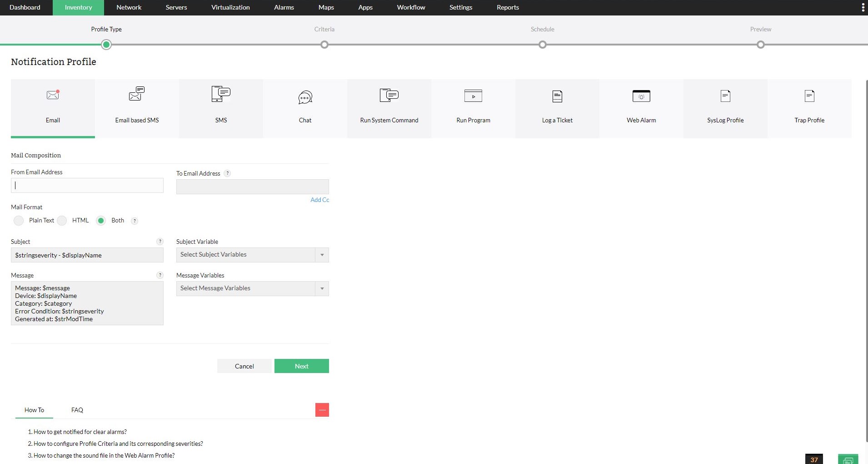Switch to the FAQ tab

[77, 410]
